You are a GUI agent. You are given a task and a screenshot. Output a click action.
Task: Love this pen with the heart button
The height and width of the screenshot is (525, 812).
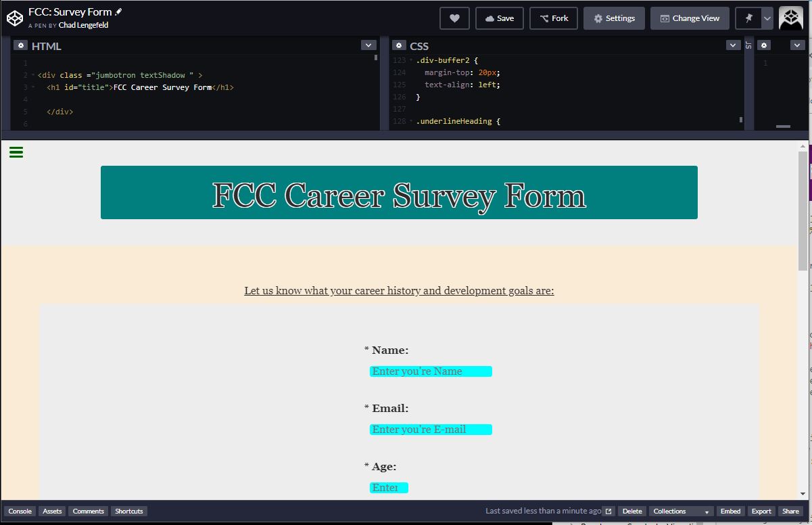point(454,18)
